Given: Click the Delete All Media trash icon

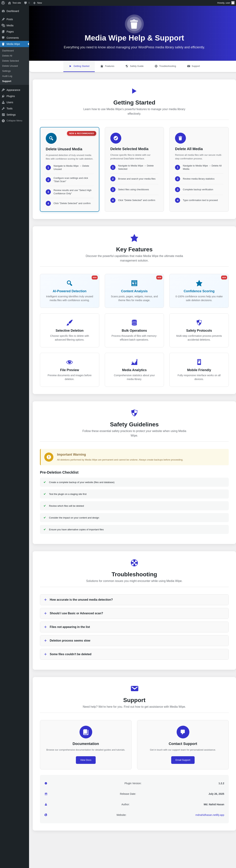Looking at the screenshot, I should click(180, 138).
